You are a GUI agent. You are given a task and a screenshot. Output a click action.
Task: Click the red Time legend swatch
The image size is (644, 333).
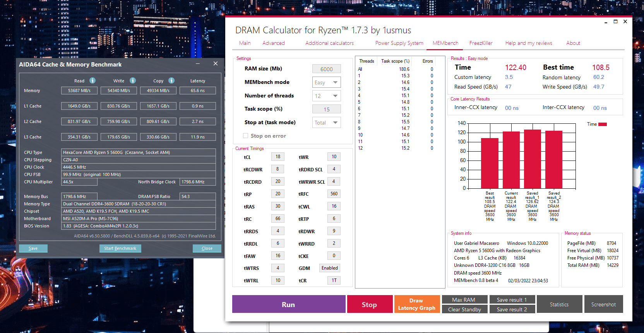603,124
